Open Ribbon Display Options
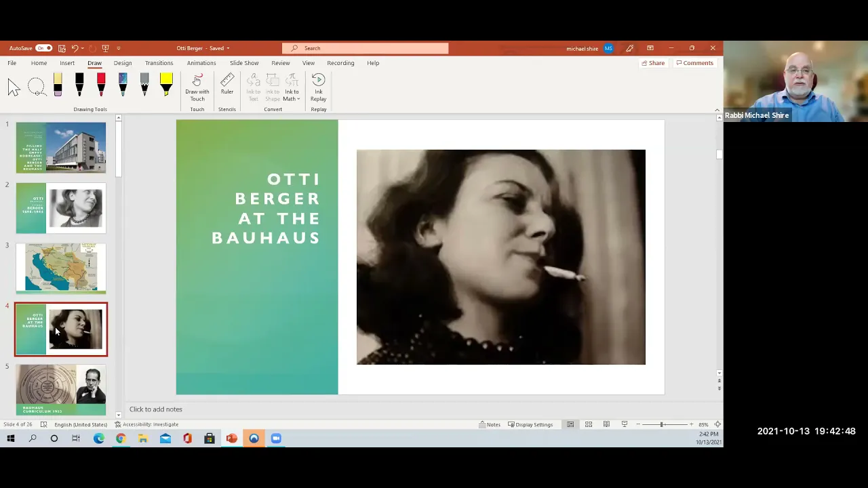This screenshot has width=868, height=488. click(650, 48)
